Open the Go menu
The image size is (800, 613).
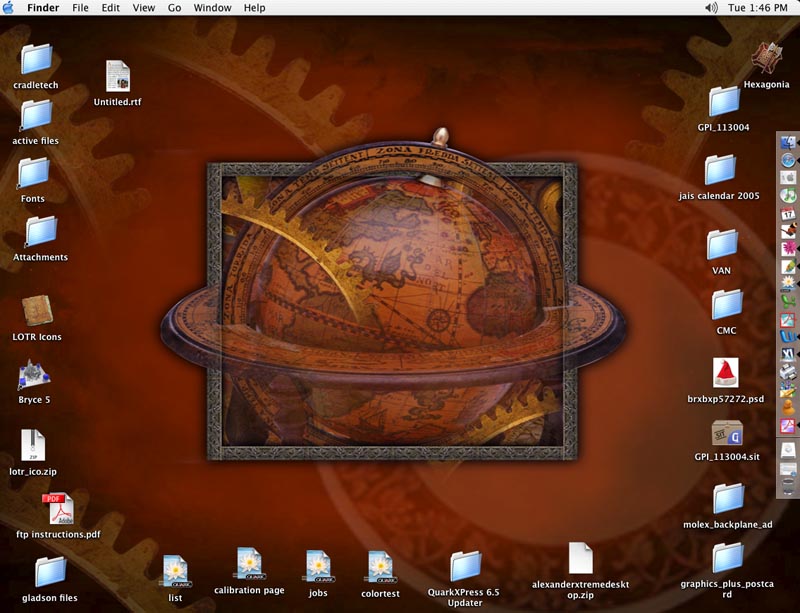tap(175, 8)
